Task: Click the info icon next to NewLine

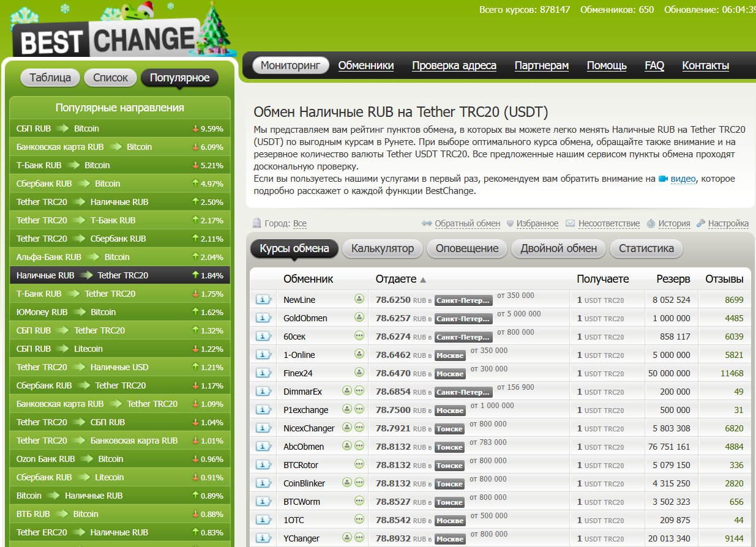Action: click(x=263, y=300)
